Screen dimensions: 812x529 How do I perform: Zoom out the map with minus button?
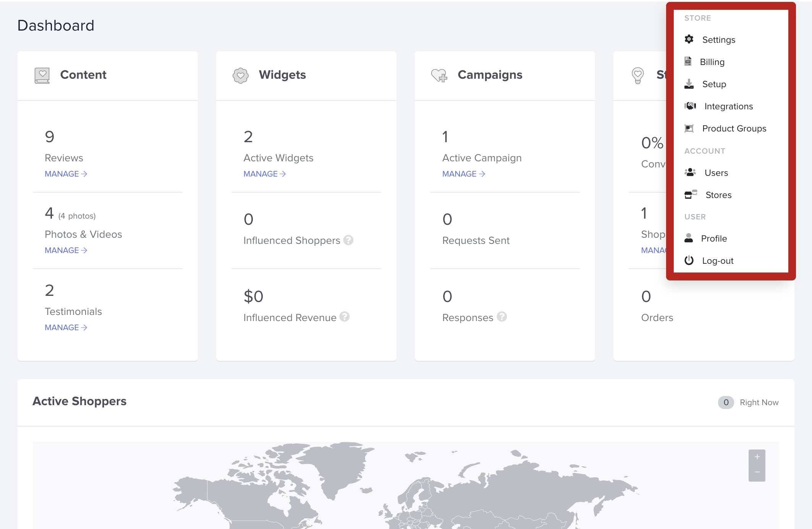(x=757, y=472)
